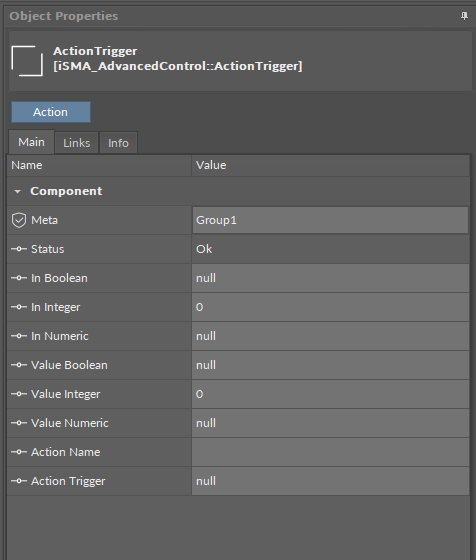
Task: Click the slot icon beside In Boolean
Action: (19, 278)
